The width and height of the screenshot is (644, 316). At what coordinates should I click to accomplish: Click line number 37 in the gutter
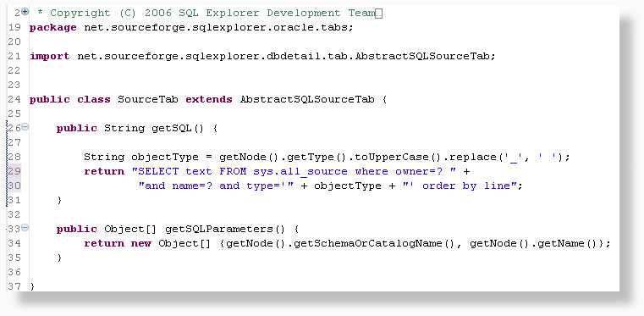point(14,286)
